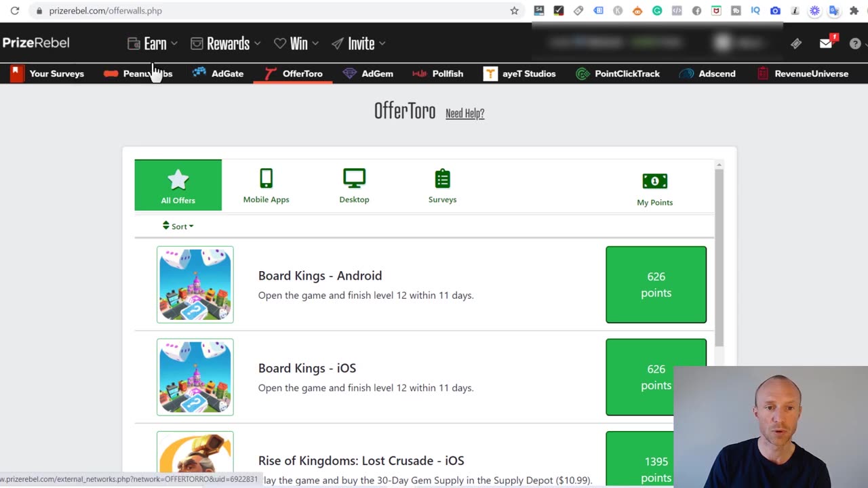Click Board Kings Android game thumbnail

pos(195,285)
